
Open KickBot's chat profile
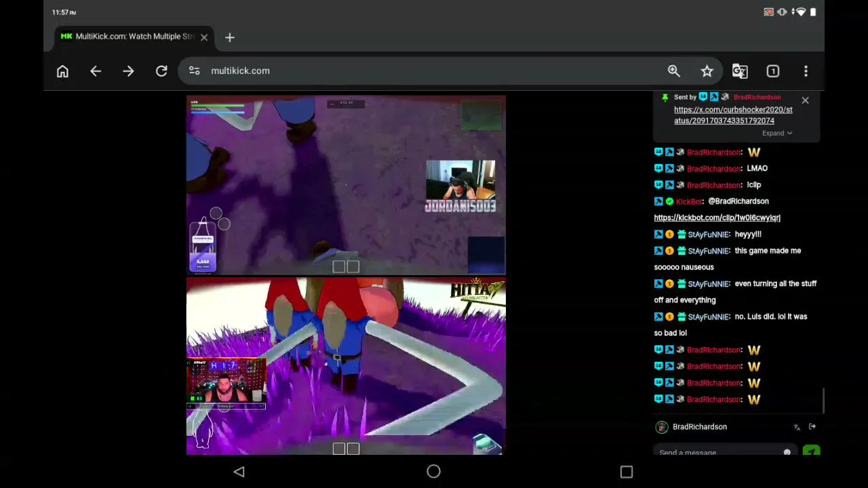point(688,201)
